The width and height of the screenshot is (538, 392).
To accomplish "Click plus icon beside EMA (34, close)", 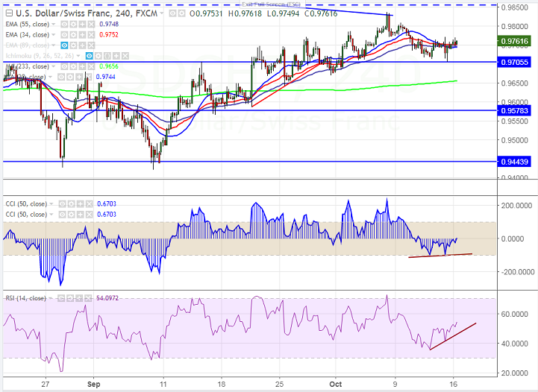I will point(82,35).
